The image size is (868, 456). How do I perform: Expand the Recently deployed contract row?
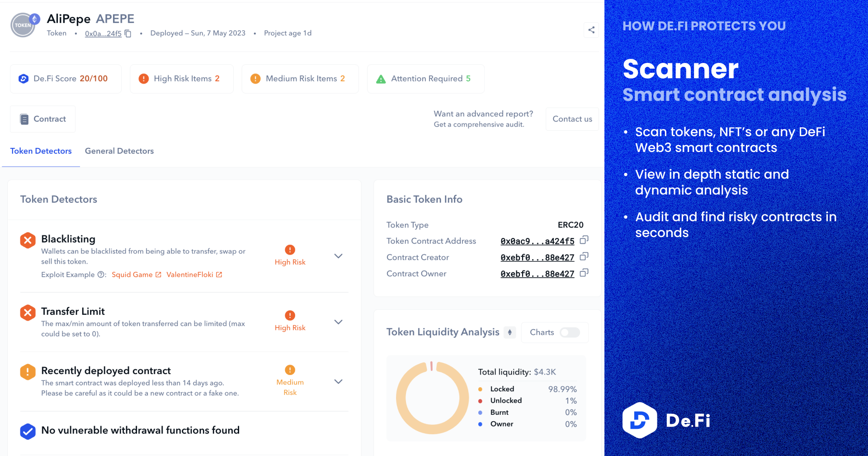coord(338,382)
